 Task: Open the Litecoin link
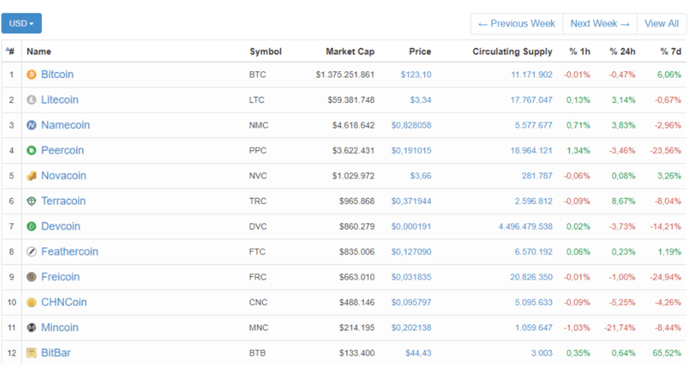(x=59, y=100)
